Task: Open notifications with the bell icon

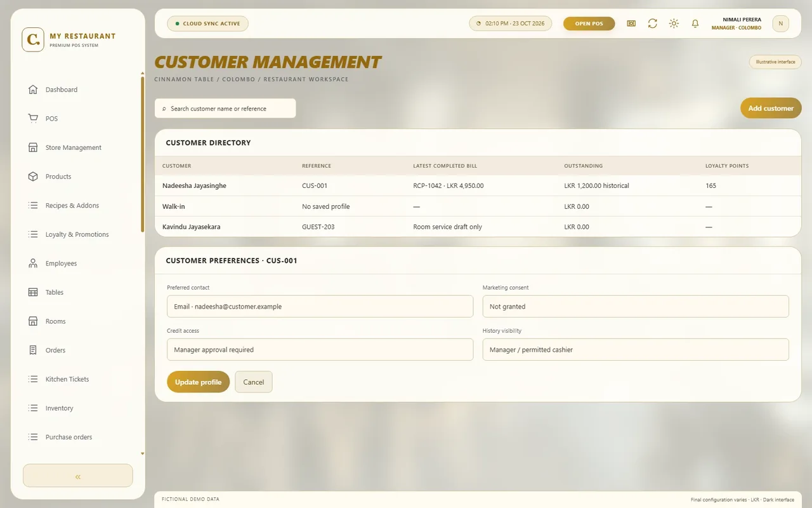Action: click(695, 23)
